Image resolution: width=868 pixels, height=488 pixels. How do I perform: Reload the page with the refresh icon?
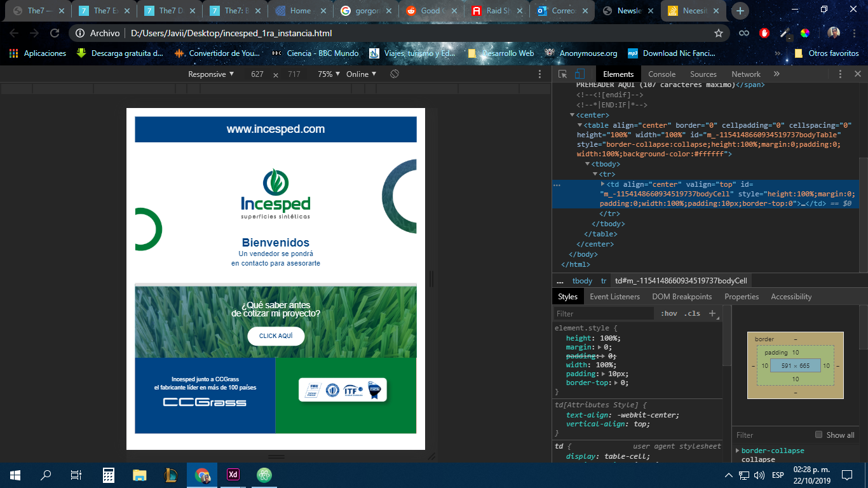tap(55, 33)
